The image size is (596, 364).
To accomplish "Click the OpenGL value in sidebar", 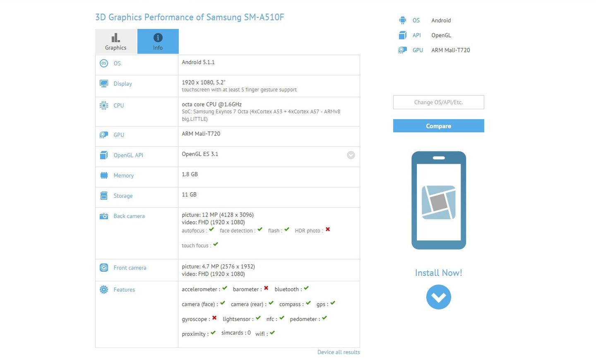I will coord(441,35).
